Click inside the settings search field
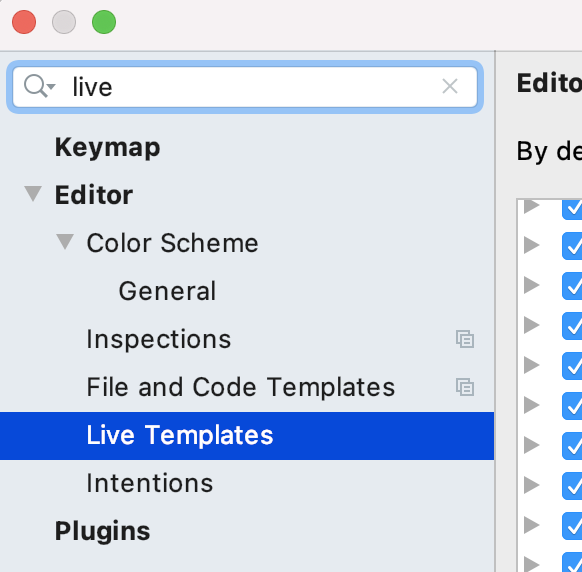The height and width of the screenshot is (572, 582). point(245,87)
